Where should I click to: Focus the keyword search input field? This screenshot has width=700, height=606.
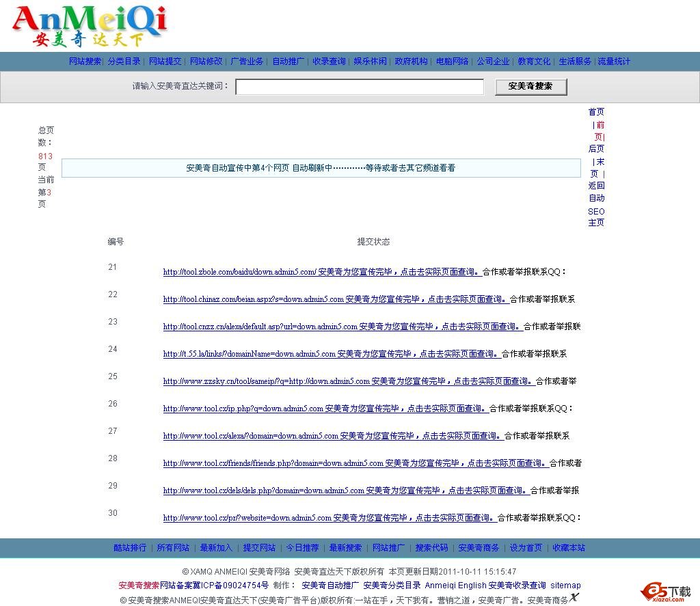(360, 87)
